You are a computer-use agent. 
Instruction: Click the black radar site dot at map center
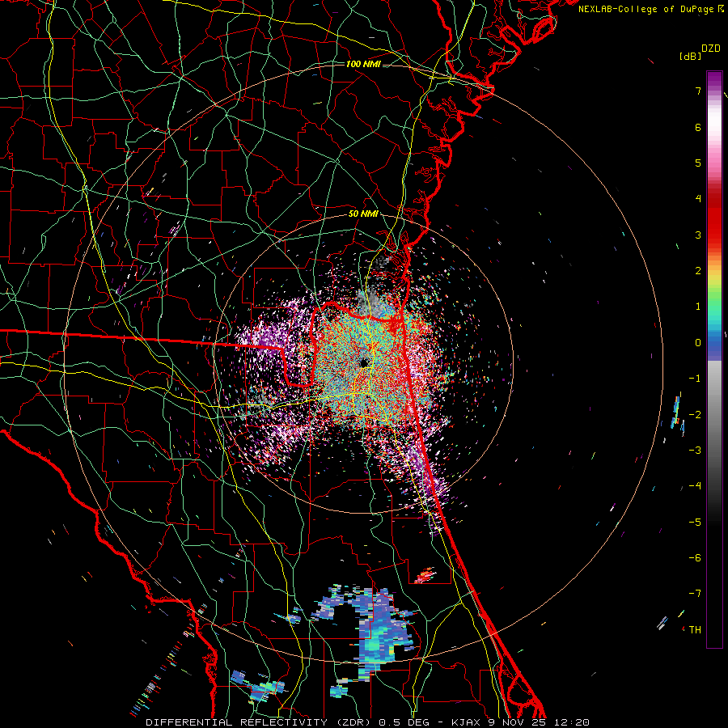coord(363,362)
